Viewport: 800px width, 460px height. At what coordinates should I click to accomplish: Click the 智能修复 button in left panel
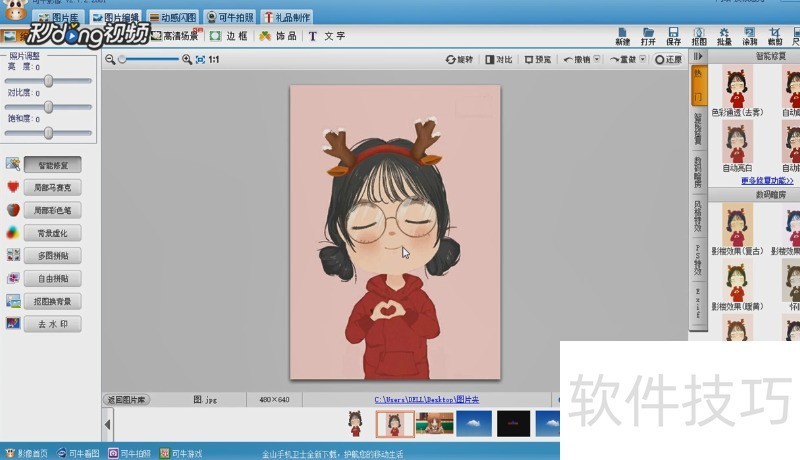tap(53, 165)
